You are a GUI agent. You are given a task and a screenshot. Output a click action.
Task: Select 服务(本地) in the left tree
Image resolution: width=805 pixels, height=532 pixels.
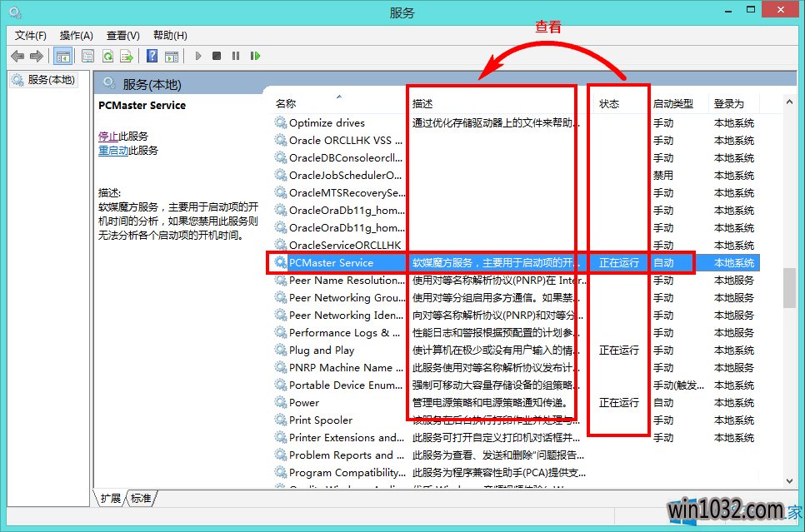pos(51,80)
